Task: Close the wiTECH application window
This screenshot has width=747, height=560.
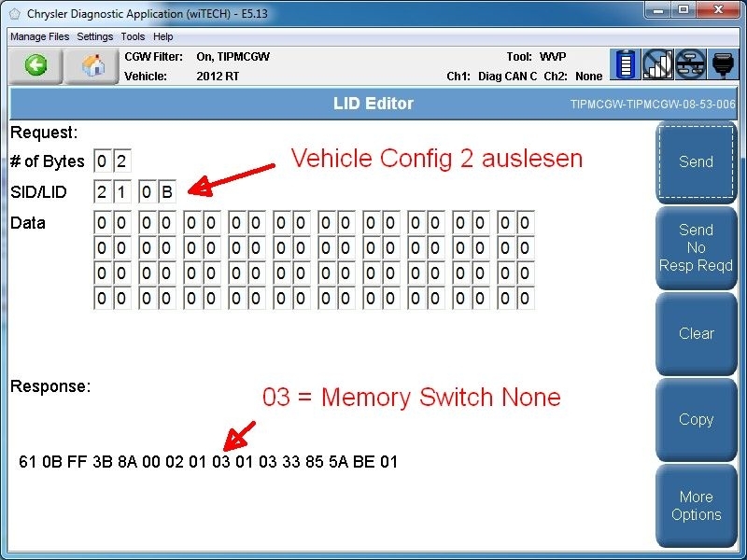Action: pyautogui.click(x=719, y=10)
